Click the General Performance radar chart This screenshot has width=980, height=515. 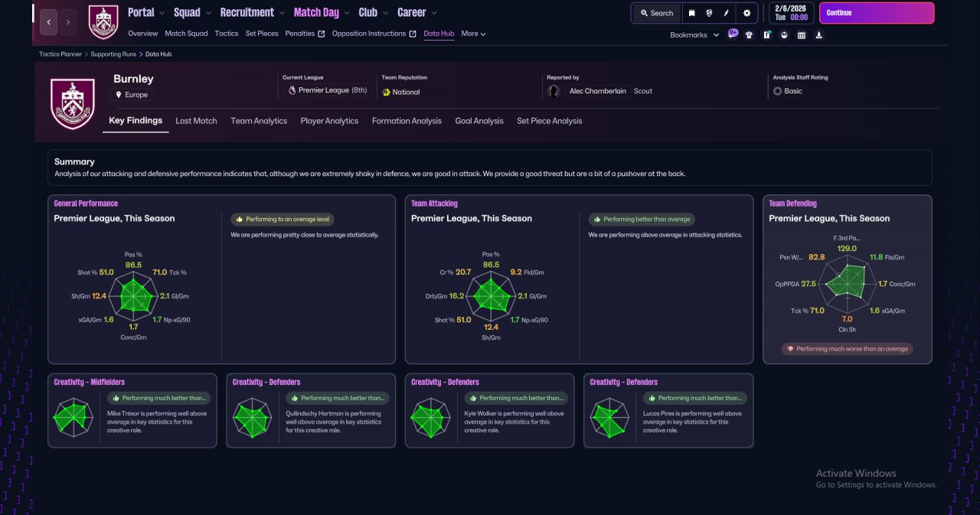133,295
